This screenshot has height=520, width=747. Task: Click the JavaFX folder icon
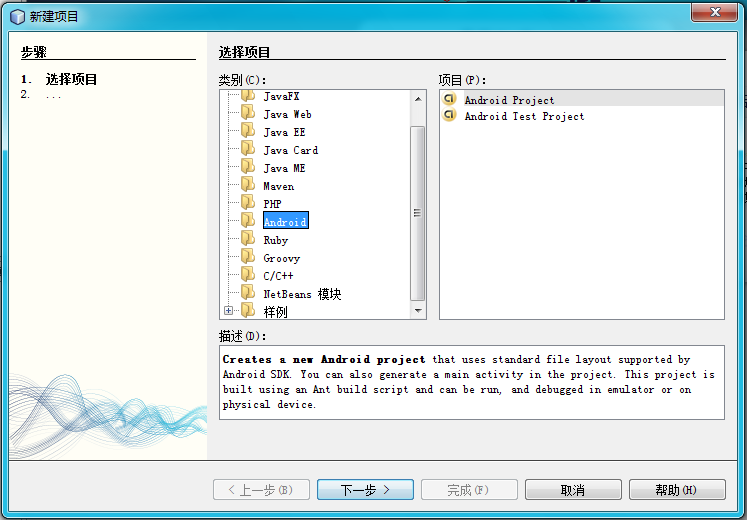(248, 96)
